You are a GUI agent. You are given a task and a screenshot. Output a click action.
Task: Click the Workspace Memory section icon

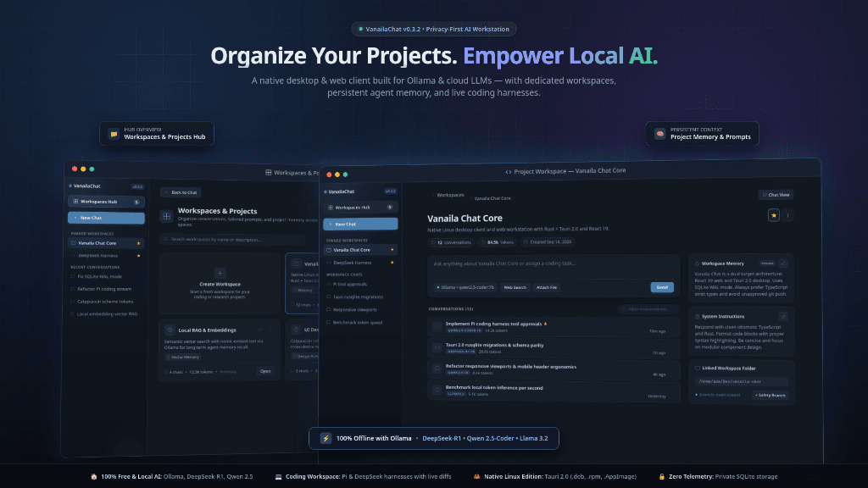(x=697, y=264)
